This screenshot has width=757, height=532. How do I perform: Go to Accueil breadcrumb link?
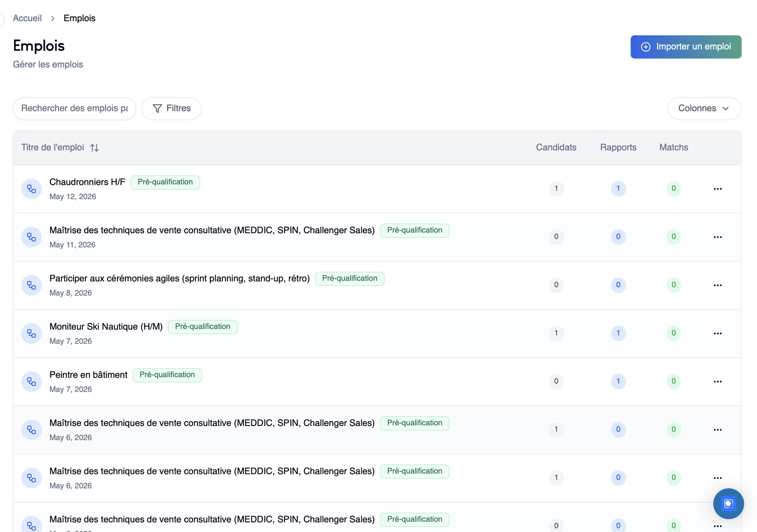27,18
